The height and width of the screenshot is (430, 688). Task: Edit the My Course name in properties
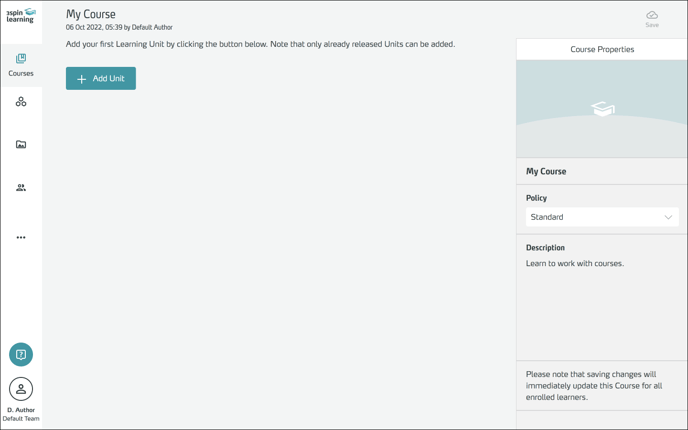pos(546,172)
